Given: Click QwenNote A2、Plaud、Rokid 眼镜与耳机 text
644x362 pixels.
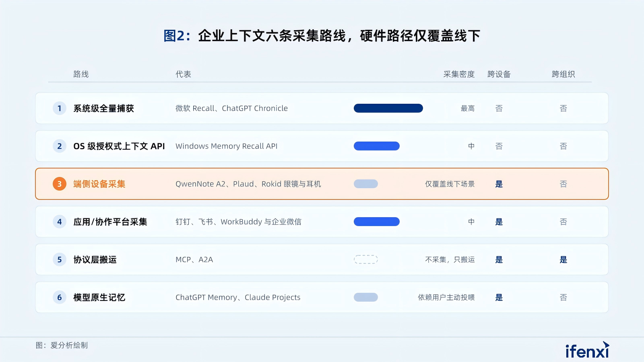Looking at the screenshot, I should click(248, 184).
